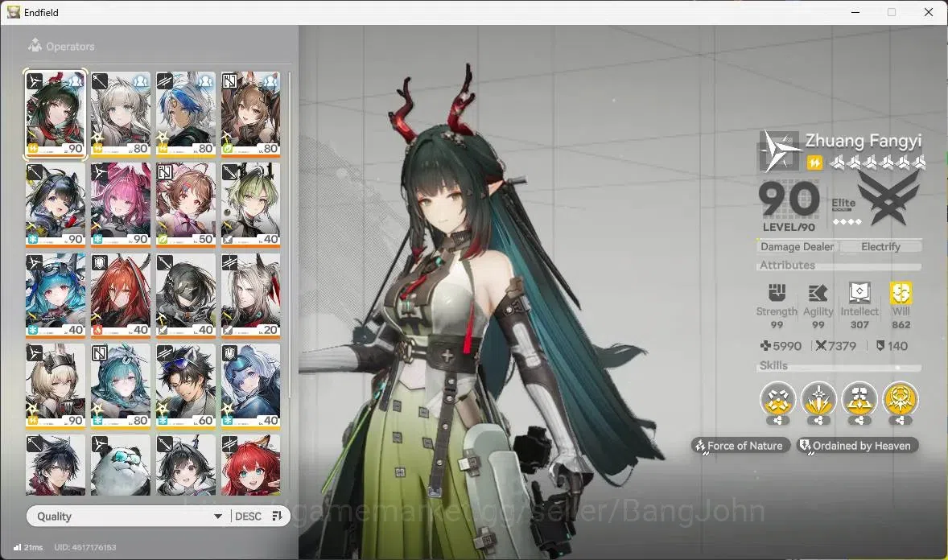Viewport: 948px width, 560px height.
Task: Select the bright red-haired girl in the bottom row
Action: point(250,465)
